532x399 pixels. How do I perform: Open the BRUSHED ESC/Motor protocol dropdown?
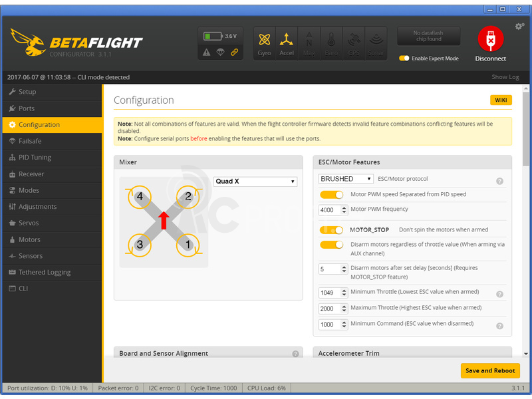tap(346, 179)
